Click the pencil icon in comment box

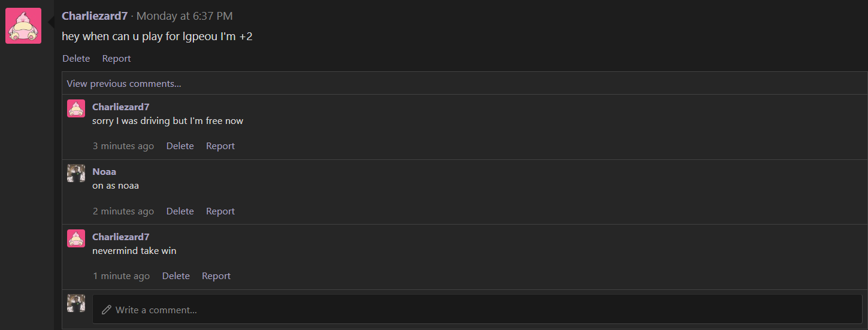[107, 310]
